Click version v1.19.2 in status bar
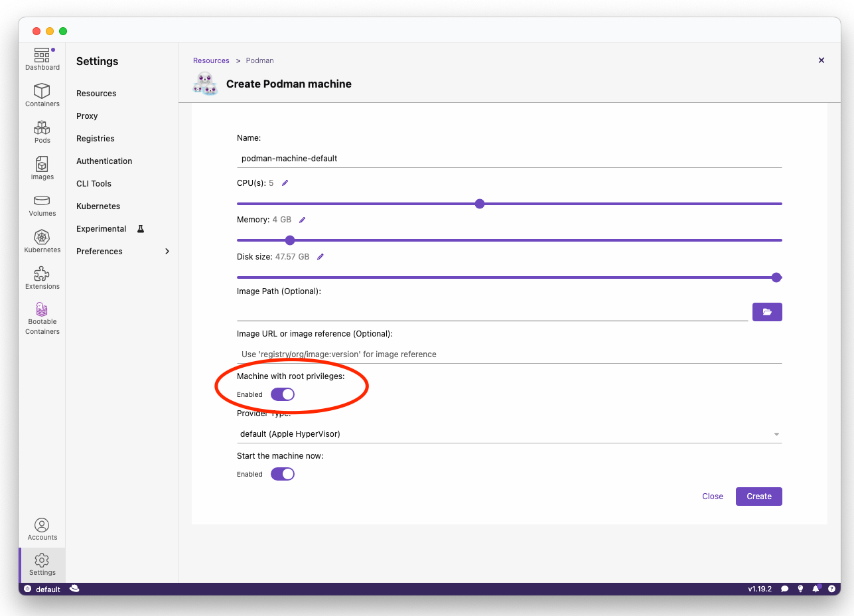The width and height of the screenshot is (854, 616). (760, 589)
